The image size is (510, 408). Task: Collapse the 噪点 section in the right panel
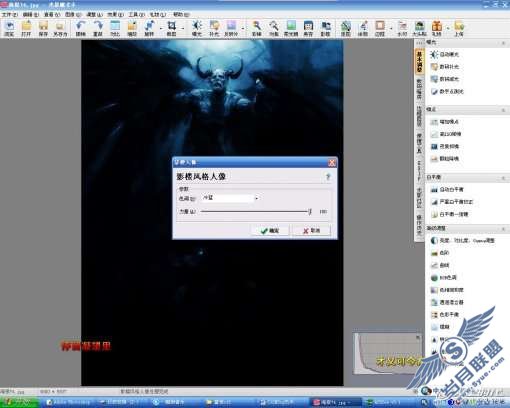click(503, 110)
